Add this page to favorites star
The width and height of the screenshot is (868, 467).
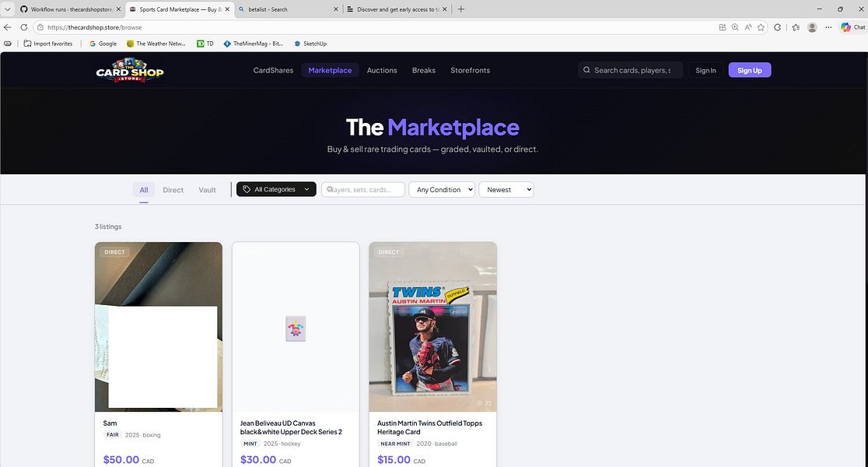[761, 27]
